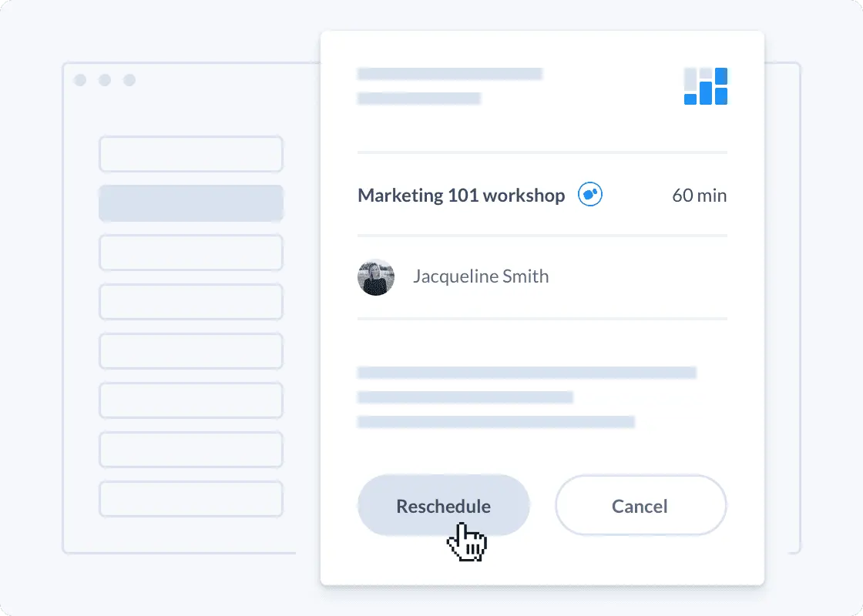
Task: Select the first empty item in left list
Action: 191,154
